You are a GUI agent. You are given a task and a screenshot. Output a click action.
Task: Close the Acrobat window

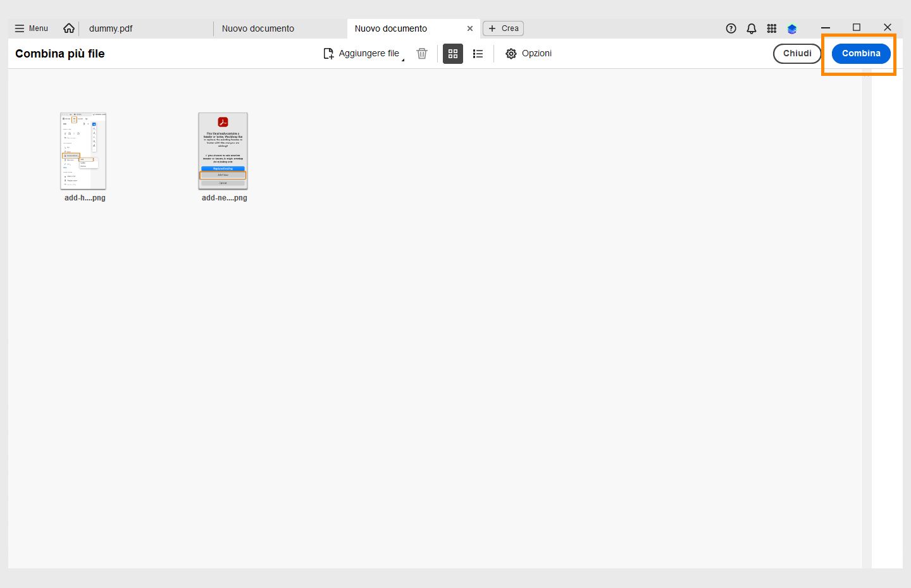coord(888,28)
